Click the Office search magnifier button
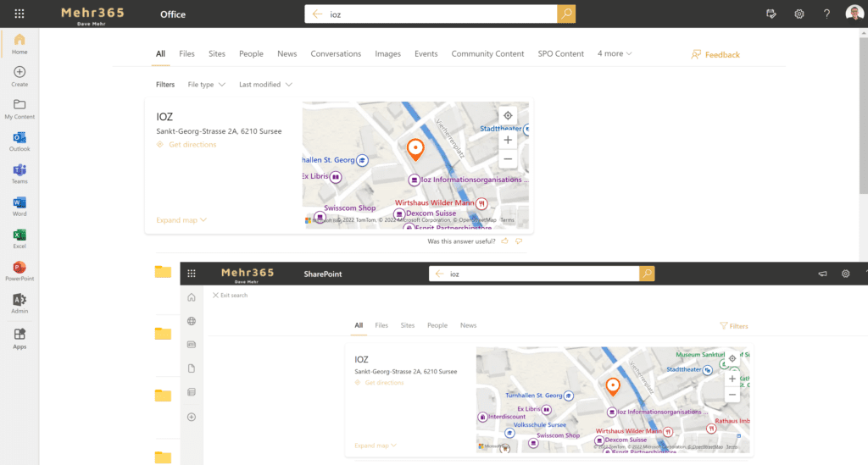 [566, 14]
